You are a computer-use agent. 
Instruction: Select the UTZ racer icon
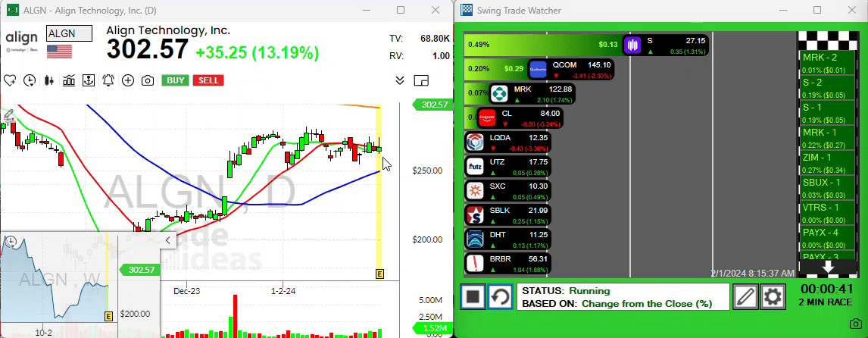click(x=475, y=166)
